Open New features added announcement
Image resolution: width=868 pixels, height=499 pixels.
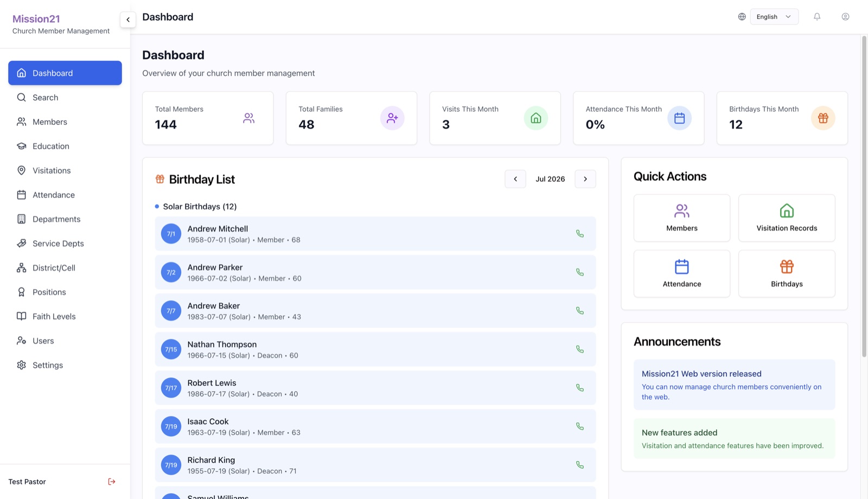735,439
